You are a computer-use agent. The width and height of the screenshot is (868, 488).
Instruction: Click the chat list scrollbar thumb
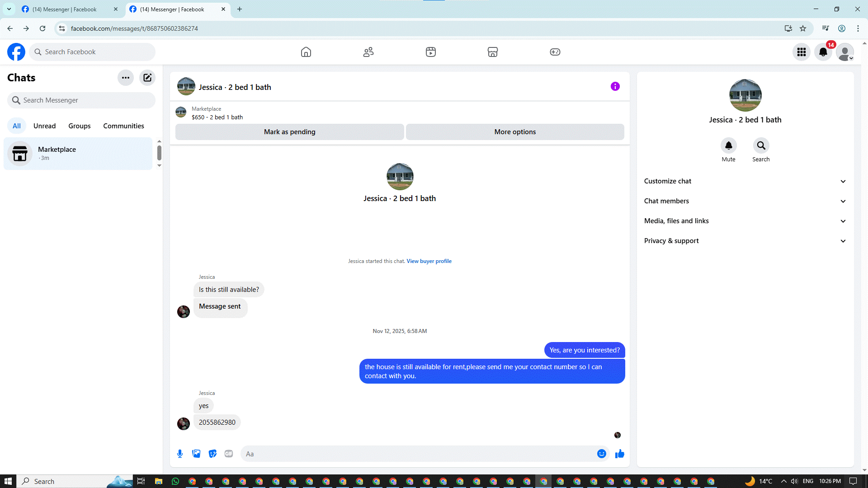click(159, 153)
